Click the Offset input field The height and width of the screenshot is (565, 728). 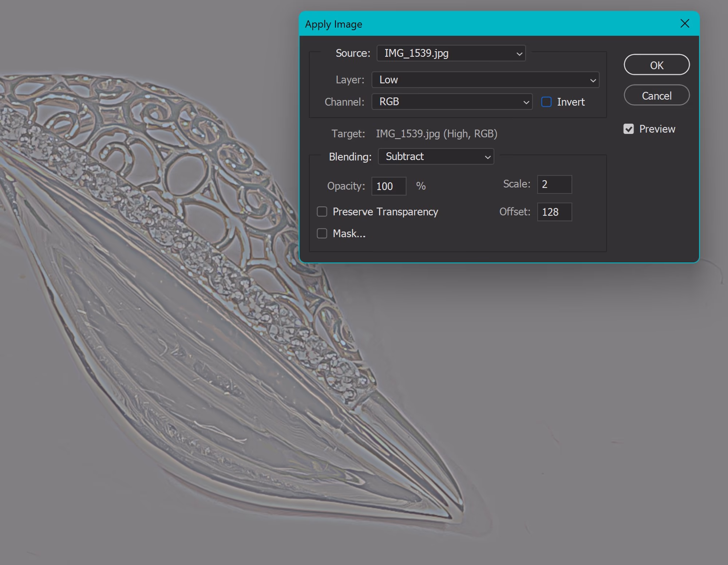(x=554, y=212)
